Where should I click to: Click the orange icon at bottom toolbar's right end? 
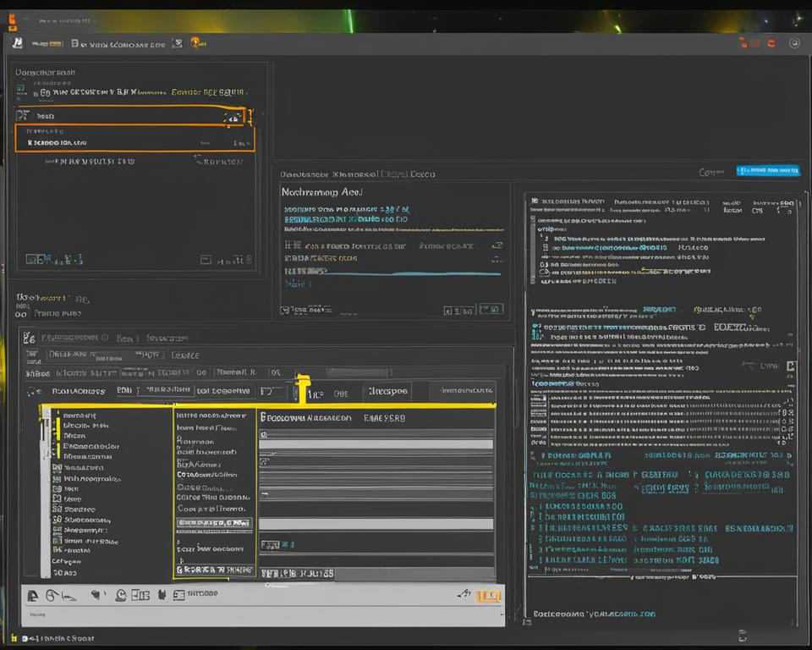[x=488, y=597]
